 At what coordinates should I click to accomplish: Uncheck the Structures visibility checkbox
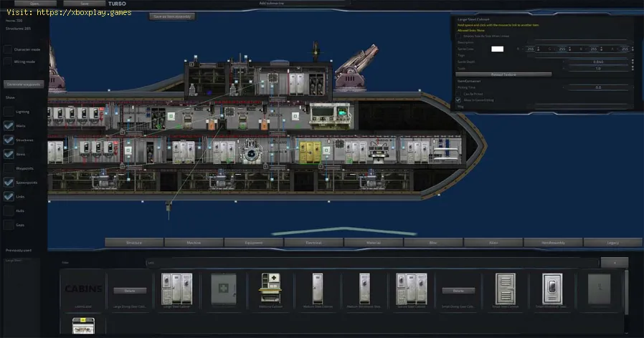click(9, 140)
